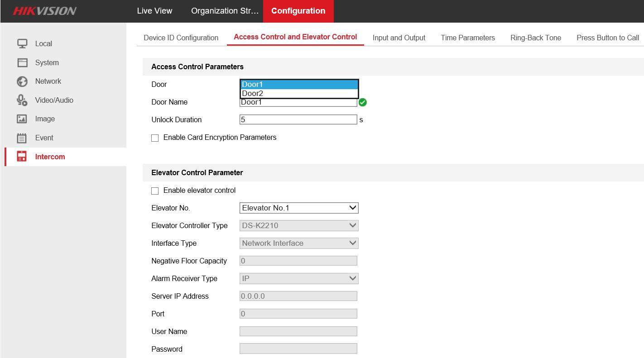The width and height of the screenshot is (644, 358).
Task: Open the Organization Structure top menu
Action: coord(225,11)
